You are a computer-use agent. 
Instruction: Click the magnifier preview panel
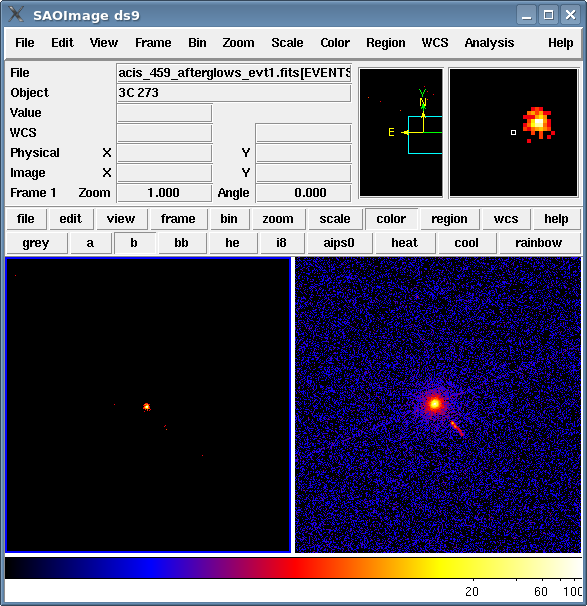pos(514,133)
